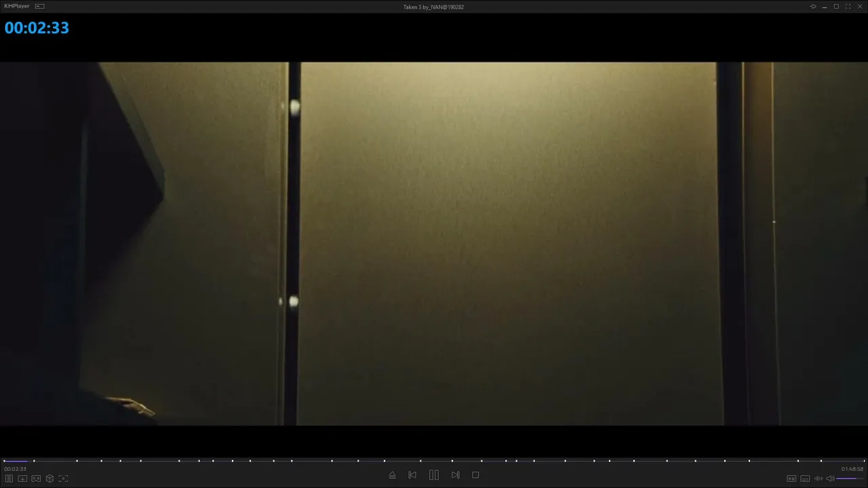Screen dimensions: 868x488
Task: Switch KMPlayer to full screen mode
Action: point(848,6)
